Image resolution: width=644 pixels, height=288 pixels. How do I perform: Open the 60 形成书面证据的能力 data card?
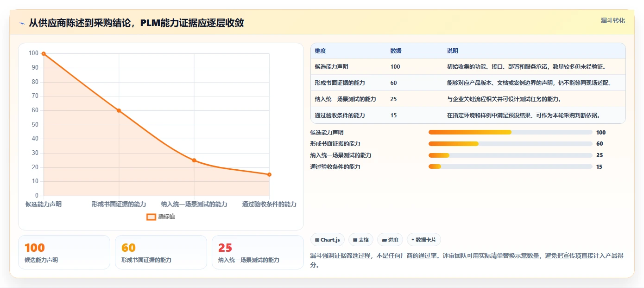tap(161, 252)
